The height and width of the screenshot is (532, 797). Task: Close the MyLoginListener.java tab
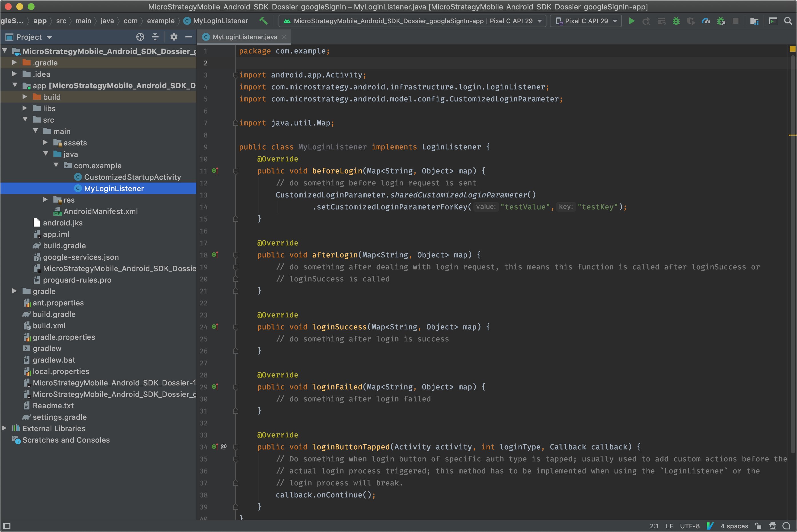click(x=285, y=37)
